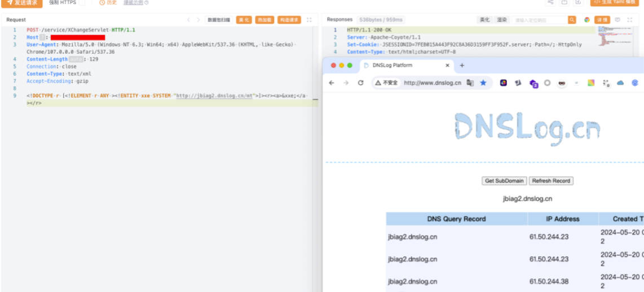Click the bookmark star icon

pyautogui.click(x=483, y=82)
